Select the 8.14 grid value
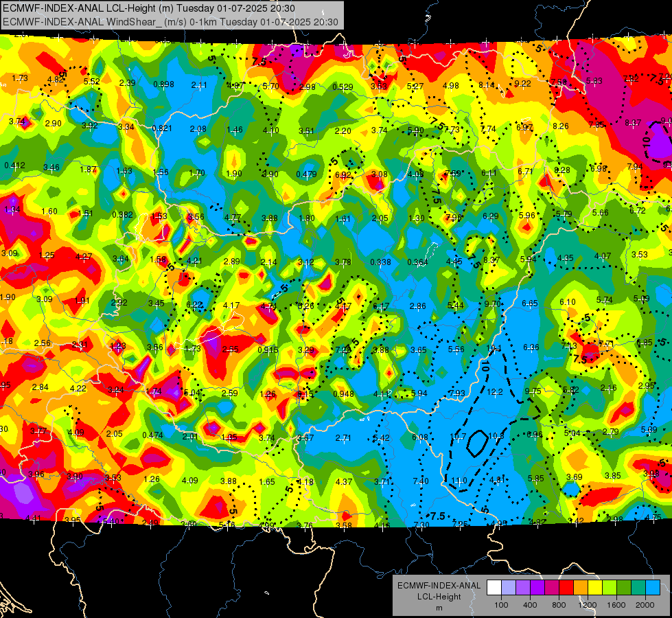This screenshot has height=618, width=672. tap(487, 85)
